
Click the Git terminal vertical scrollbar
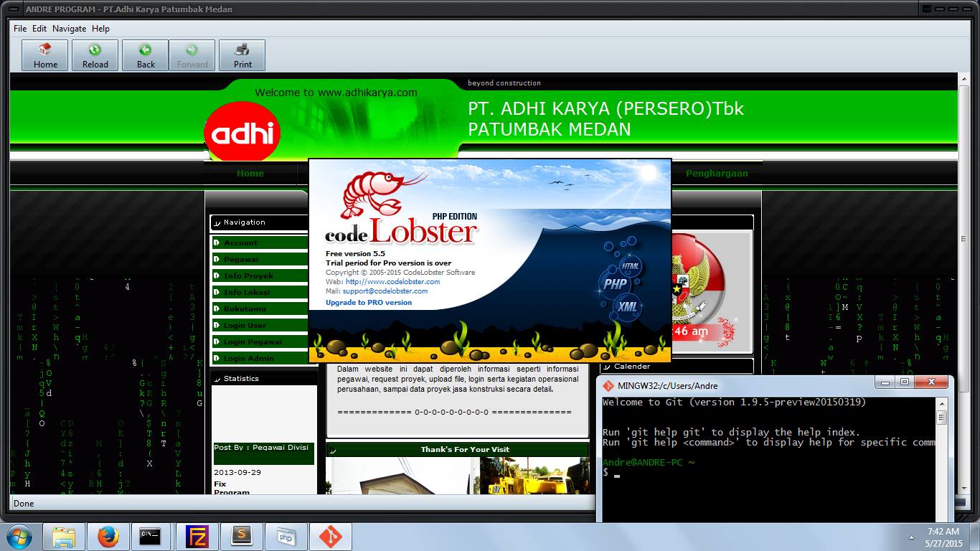tap(941, 459)
